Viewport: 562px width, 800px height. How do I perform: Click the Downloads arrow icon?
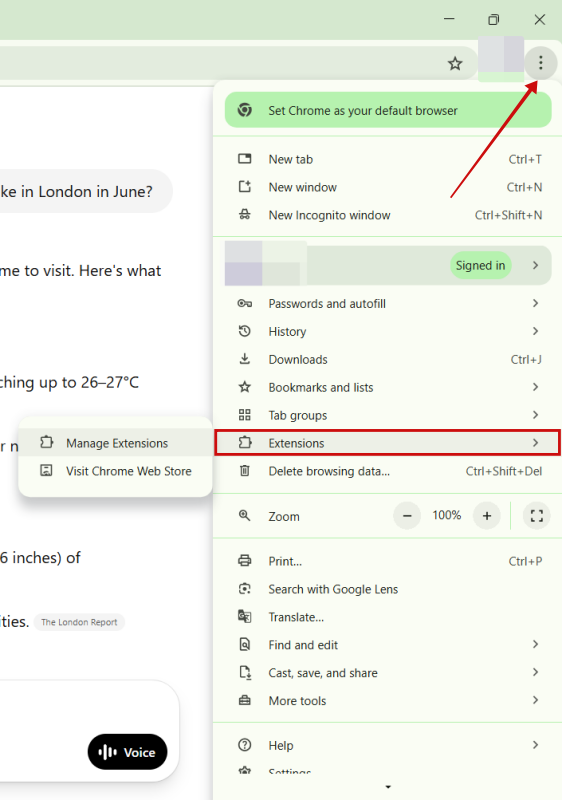coord(245,359)
